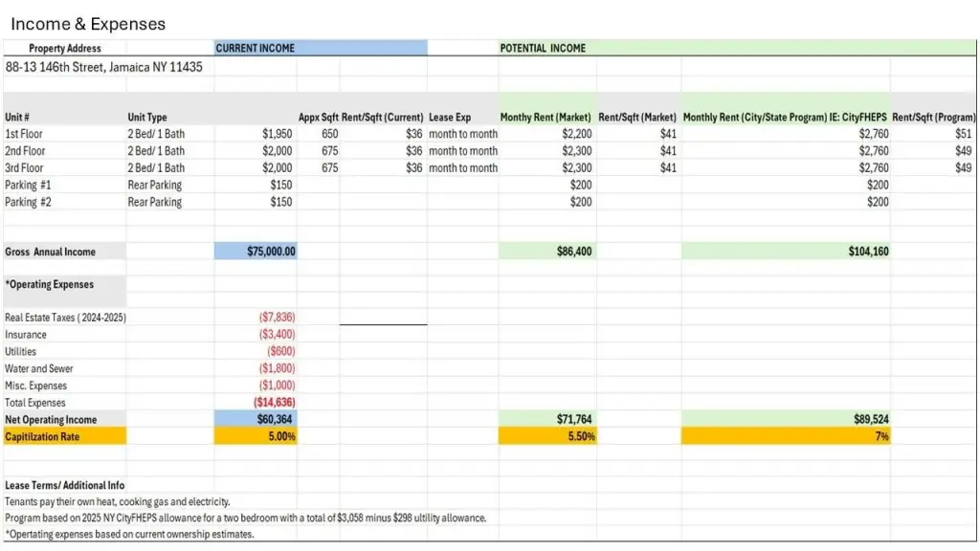Click the Total Expenses ($14,636) cell
Viewport: 980px width, 551px height.
[275, 403]
